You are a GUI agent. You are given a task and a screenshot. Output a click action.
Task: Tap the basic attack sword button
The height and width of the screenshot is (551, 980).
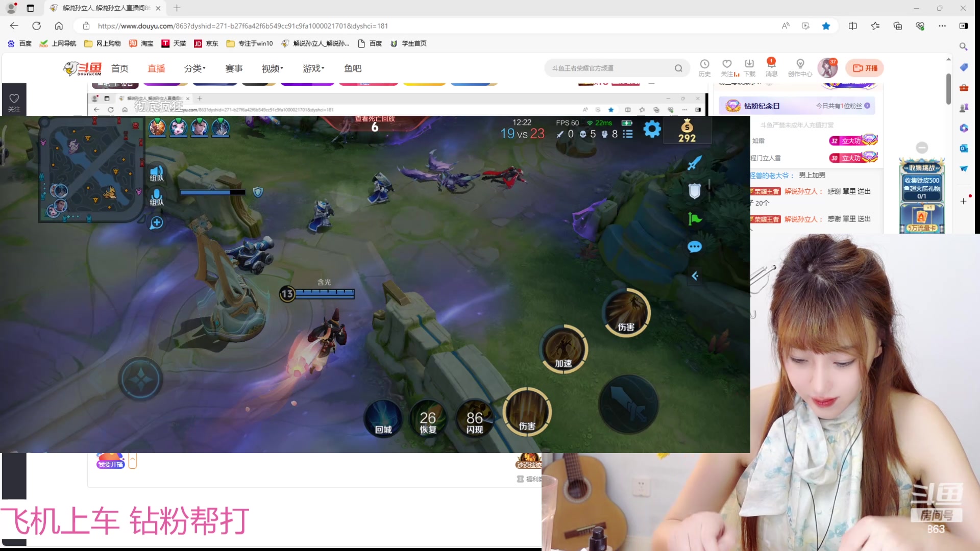click(x=629, y=404)
